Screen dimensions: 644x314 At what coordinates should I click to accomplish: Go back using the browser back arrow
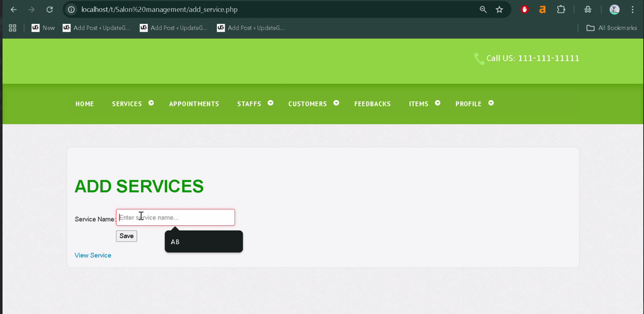tap(14, 9)
